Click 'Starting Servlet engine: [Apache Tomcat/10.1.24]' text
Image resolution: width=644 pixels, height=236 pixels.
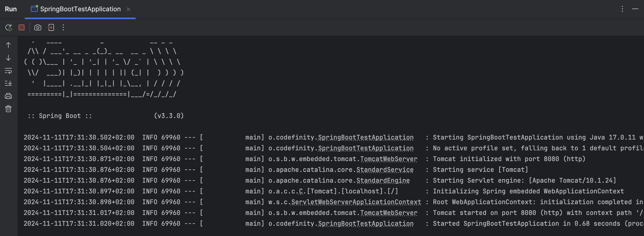[525, 180]
